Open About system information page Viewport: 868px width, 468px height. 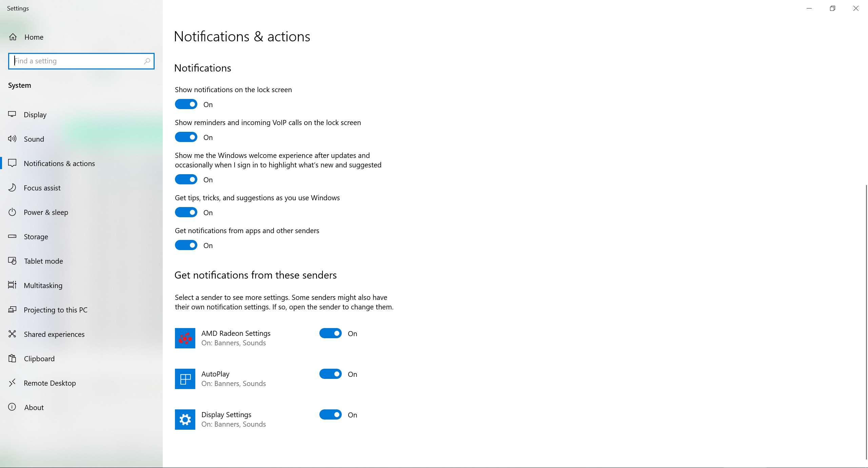33,407
